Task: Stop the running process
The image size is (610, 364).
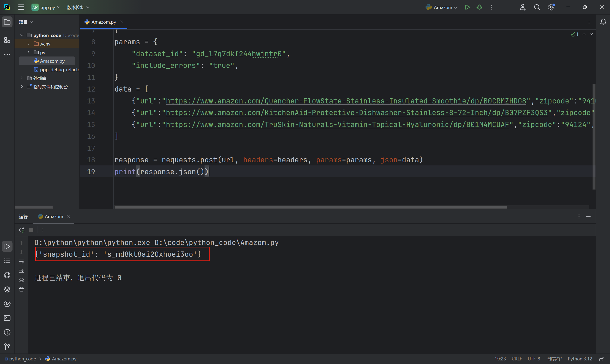Action: 31,230
